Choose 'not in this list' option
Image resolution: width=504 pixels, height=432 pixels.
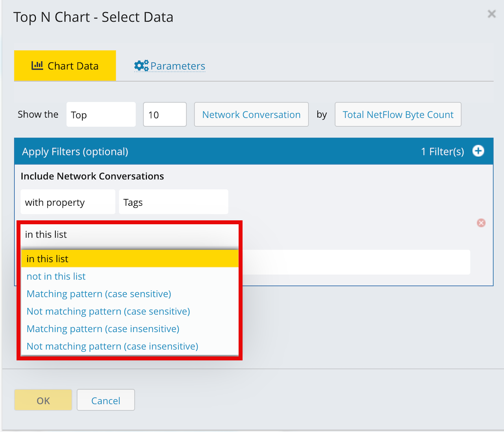pos(56,277)
